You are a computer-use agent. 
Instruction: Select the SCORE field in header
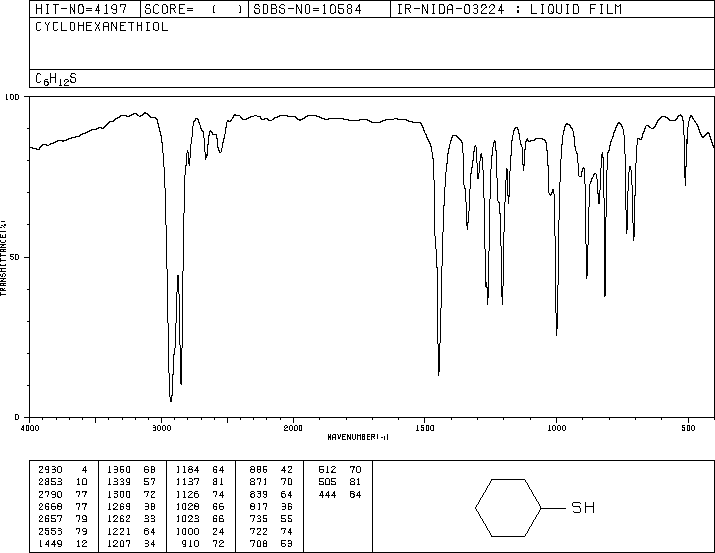(x=187, y=10)
